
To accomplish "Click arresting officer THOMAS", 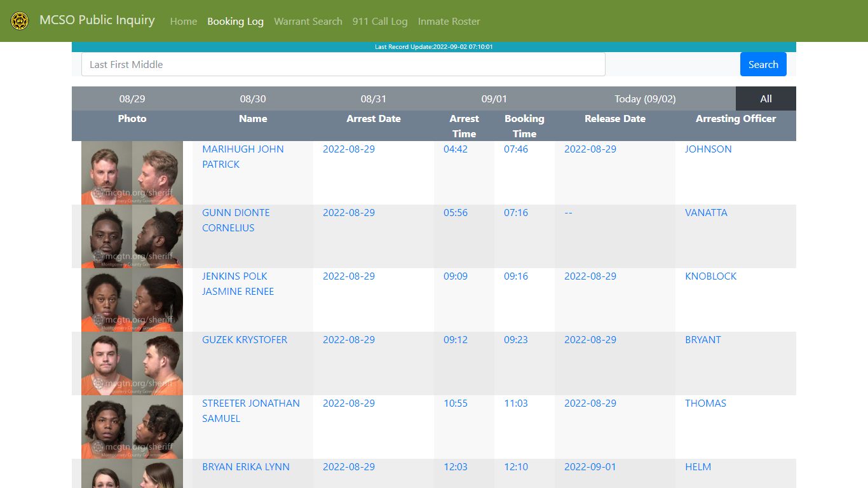I will pyautogui.click(x=705, y=403).
